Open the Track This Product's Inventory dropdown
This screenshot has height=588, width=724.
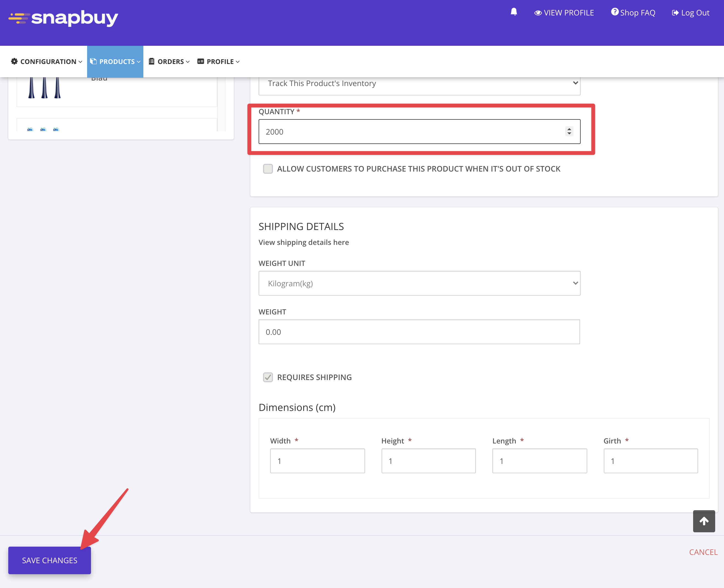[419, 83]
